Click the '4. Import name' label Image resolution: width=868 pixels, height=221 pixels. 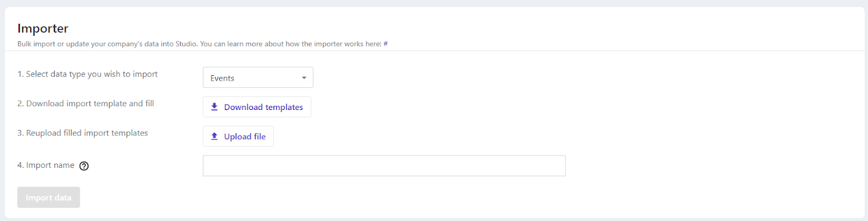pyautogui.click(x=46, y=165)
